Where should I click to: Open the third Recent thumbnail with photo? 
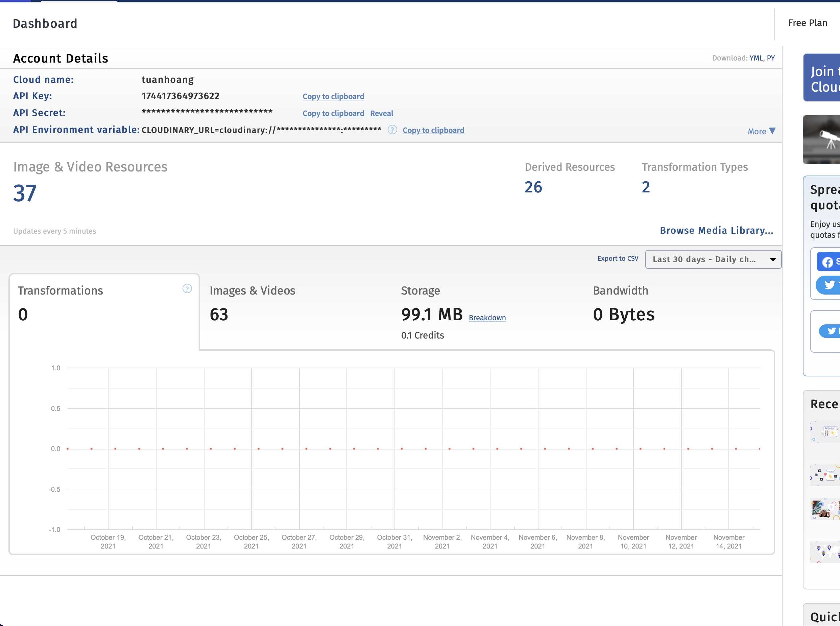(825, 509)
